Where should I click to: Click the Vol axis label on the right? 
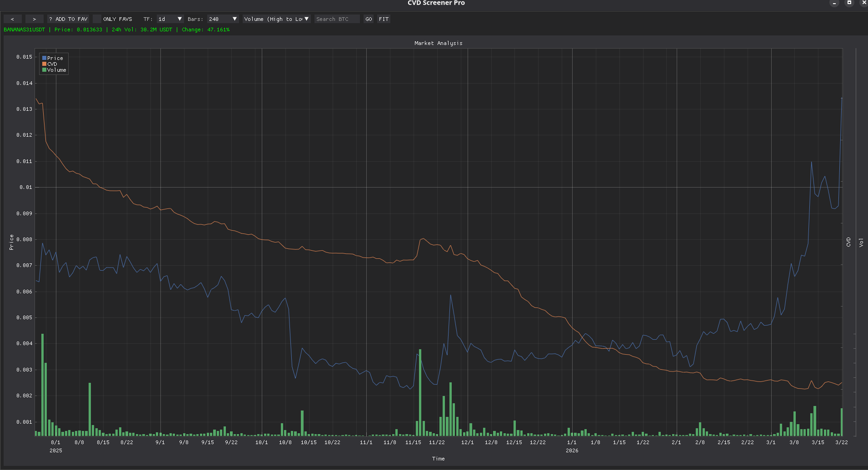tap(861, 242)
